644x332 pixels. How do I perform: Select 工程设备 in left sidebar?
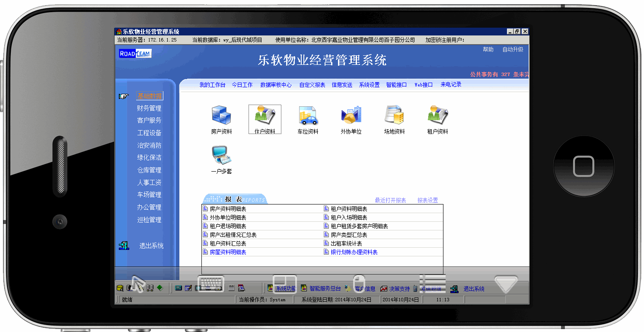click(x=149, y=133)
